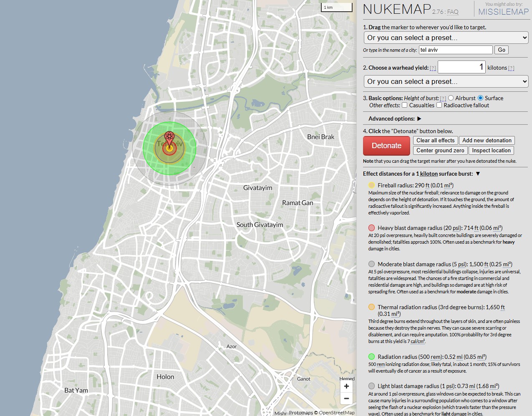Click Clear all effects button
This screenshot has height=416, width=532.
click(x=435, y=141)
